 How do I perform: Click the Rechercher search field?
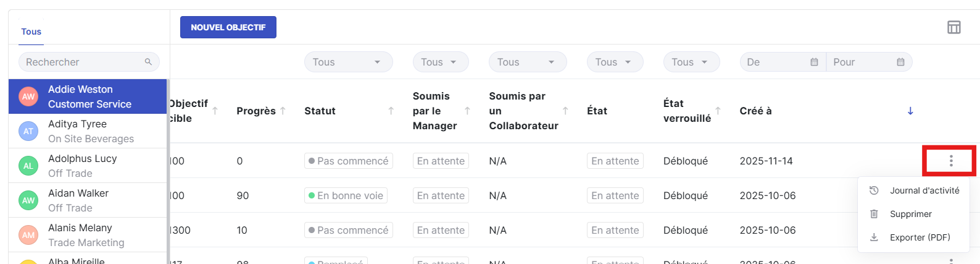click(x=80, y=62)
